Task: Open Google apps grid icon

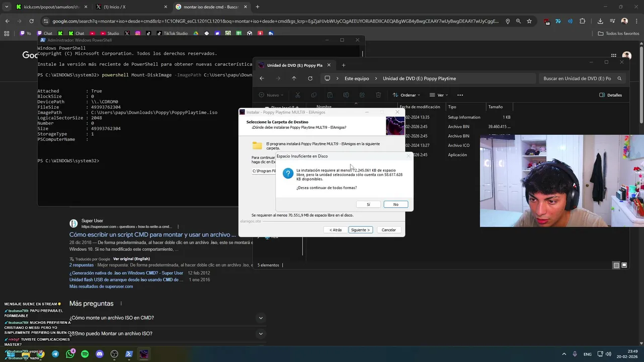Action: 614,55
